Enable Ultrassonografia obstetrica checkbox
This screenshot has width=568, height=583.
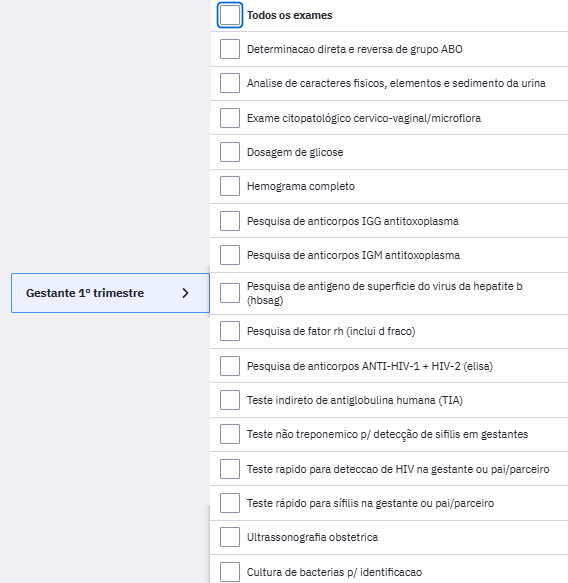point(230,537)
